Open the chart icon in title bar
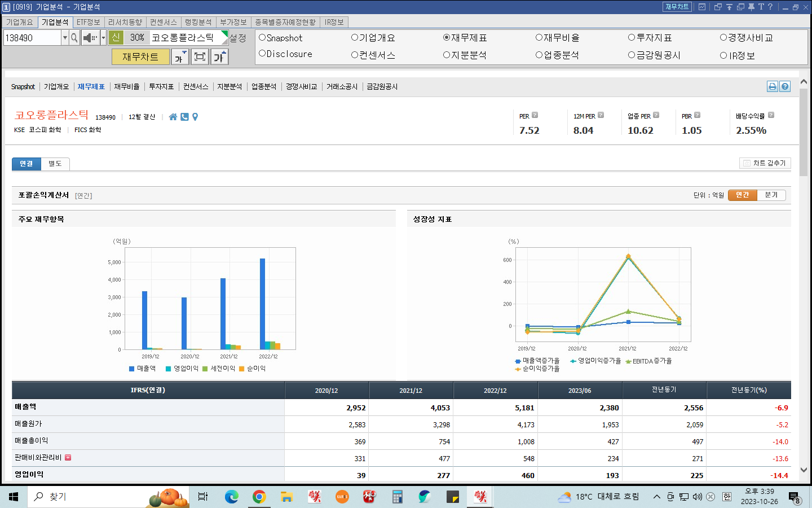 pos(702,7)
